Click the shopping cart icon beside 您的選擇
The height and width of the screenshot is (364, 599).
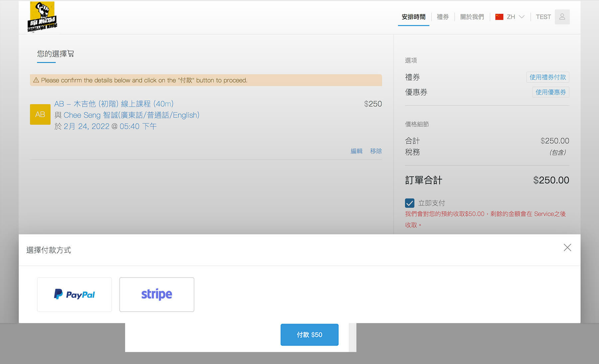pos(71,54)
